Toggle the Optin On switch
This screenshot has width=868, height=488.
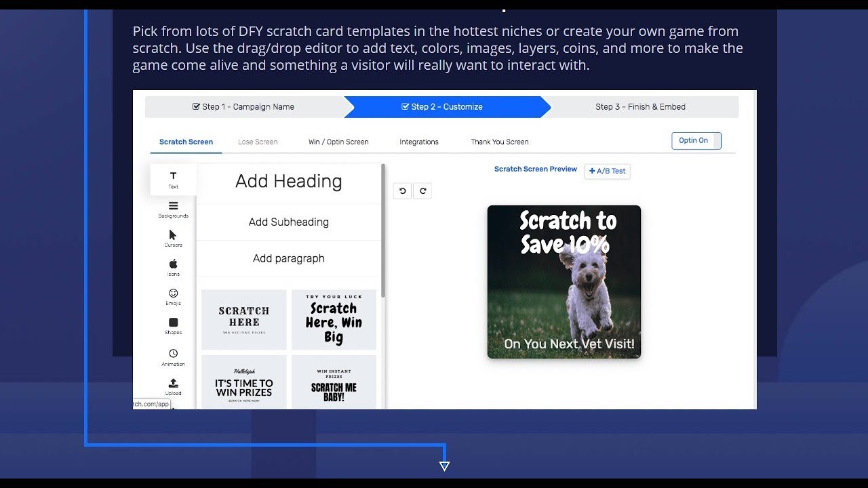click(696, 141)
